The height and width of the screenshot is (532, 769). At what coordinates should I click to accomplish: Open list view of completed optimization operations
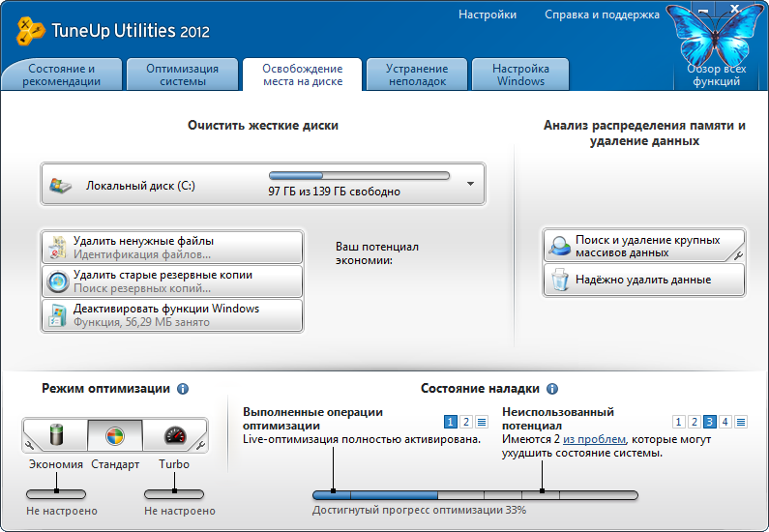(482, 422)
